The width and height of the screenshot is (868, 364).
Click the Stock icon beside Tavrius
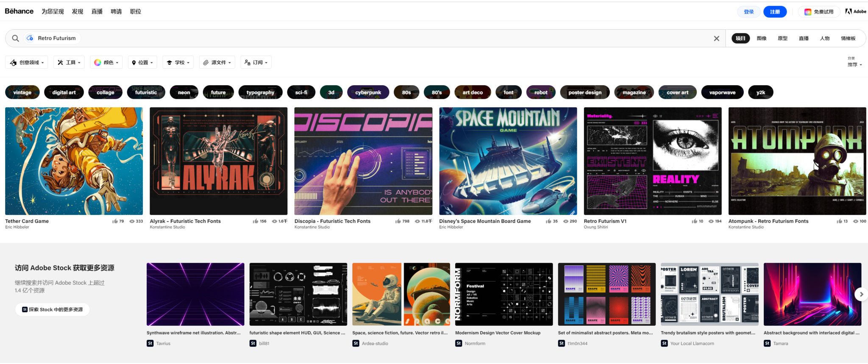tap(150, 343)
